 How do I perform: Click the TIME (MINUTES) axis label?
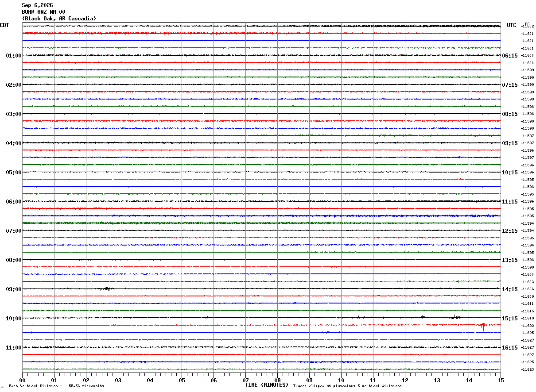pyautogui.click(x=267, y=385)
